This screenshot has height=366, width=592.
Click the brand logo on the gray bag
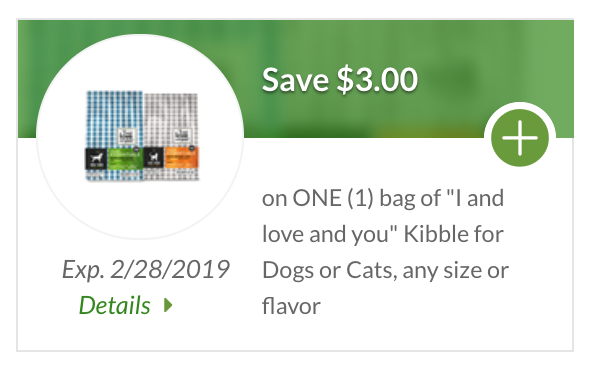pyautogui.click(x=182, y=136)
